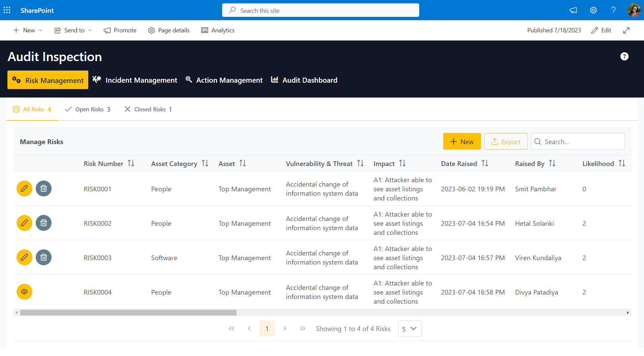Expand page to full screen with arrow icon
The height and width of the screenshot is (356, 644).
pos(626,30)
